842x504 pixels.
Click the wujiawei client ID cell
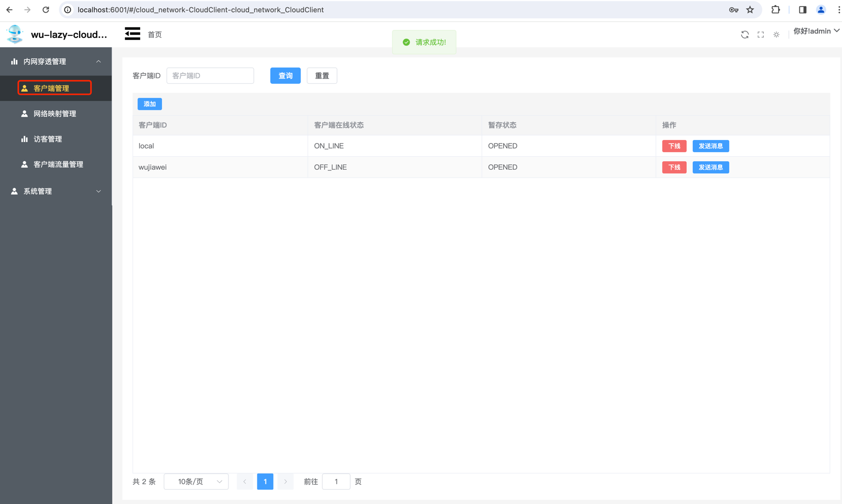(220, 167)
